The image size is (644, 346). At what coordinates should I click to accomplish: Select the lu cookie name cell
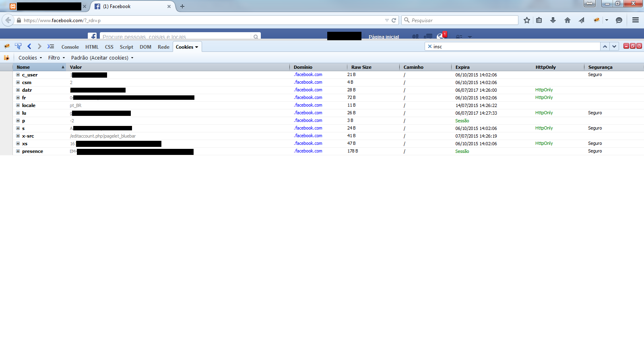24,113
